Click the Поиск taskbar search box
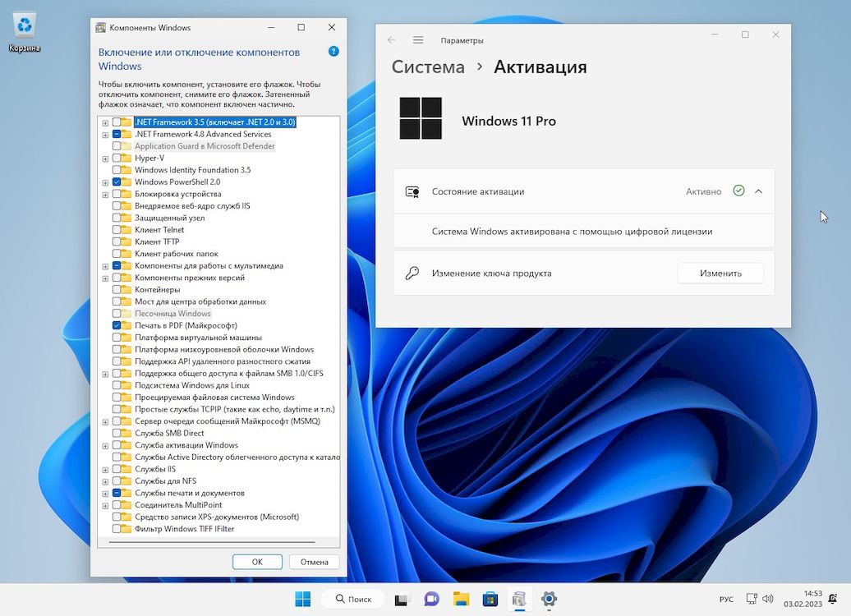 pos(353,600)
